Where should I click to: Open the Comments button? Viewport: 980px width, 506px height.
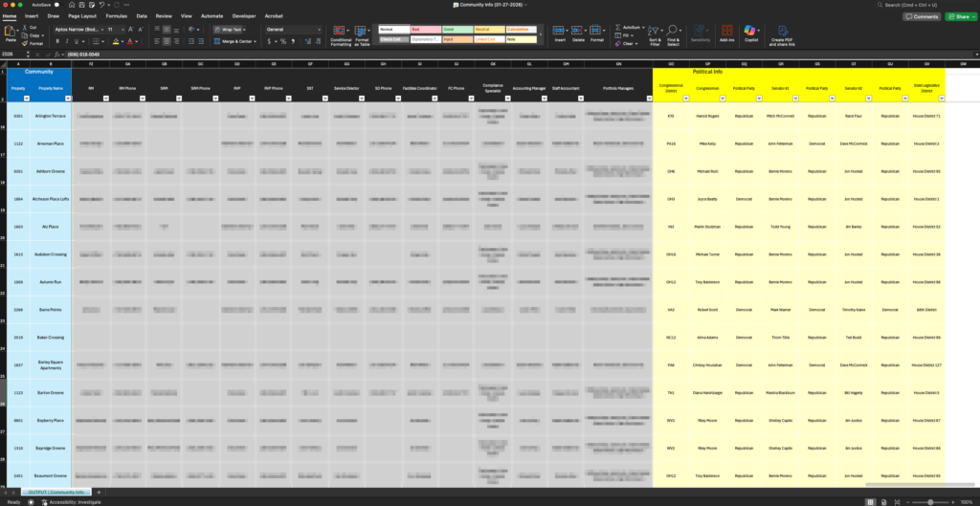[922, 16]
